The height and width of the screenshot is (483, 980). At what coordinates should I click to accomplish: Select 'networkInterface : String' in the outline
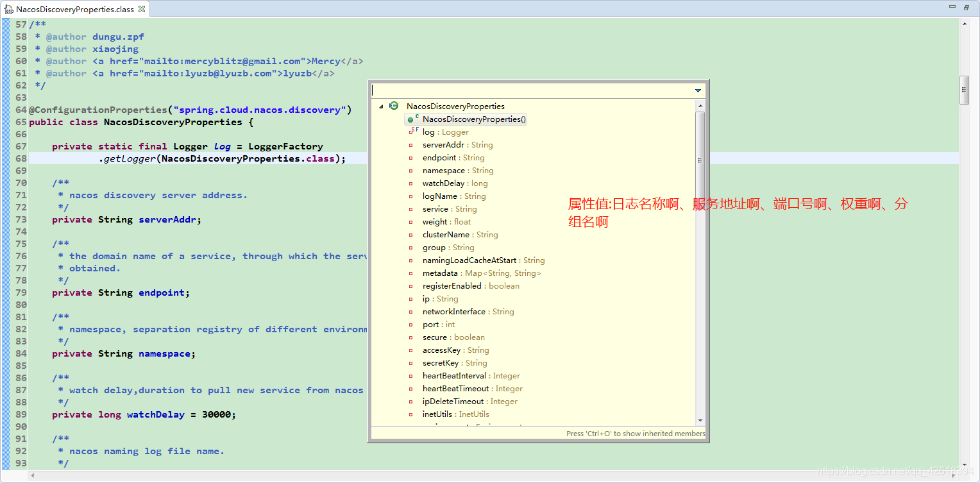468,312
